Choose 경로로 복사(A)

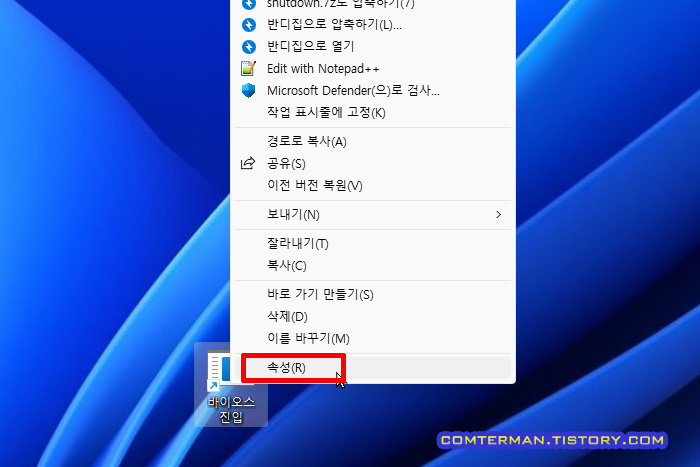point(373,142)
